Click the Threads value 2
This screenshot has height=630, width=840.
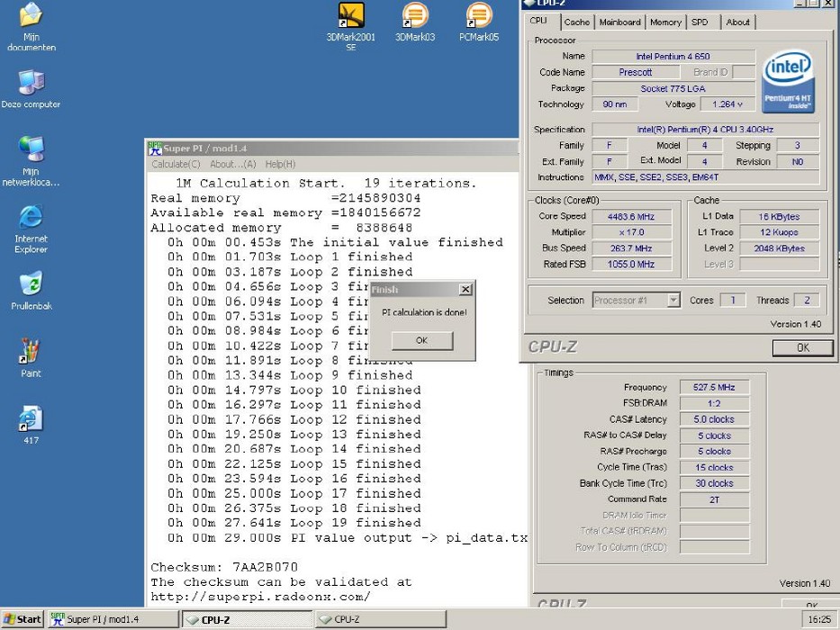[807, 301]
